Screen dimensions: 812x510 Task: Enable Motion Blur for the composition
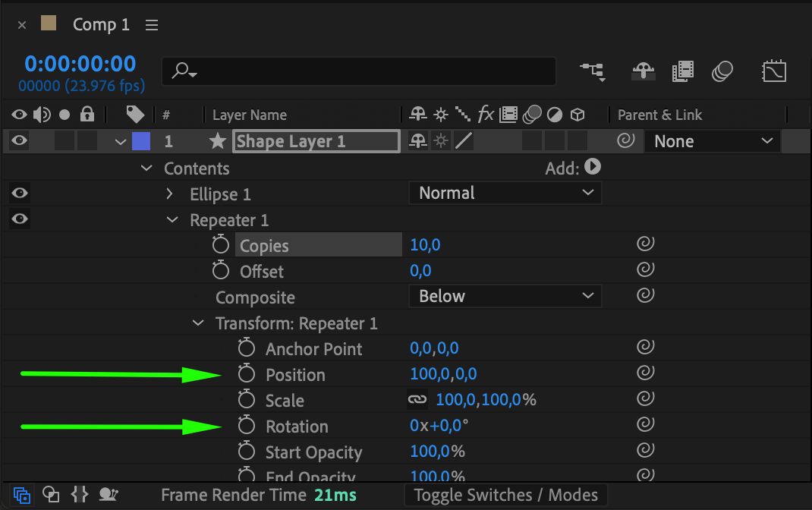722,72
